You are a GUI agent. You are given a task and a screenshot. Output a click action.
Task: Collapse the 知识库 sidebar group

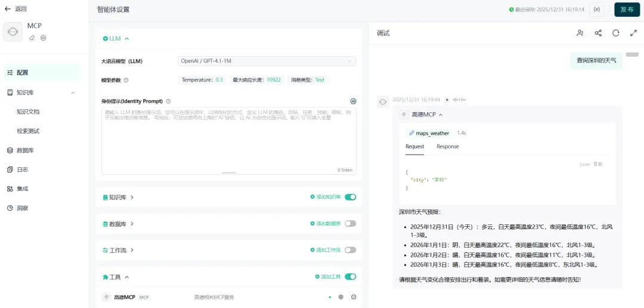coord(73,93)
